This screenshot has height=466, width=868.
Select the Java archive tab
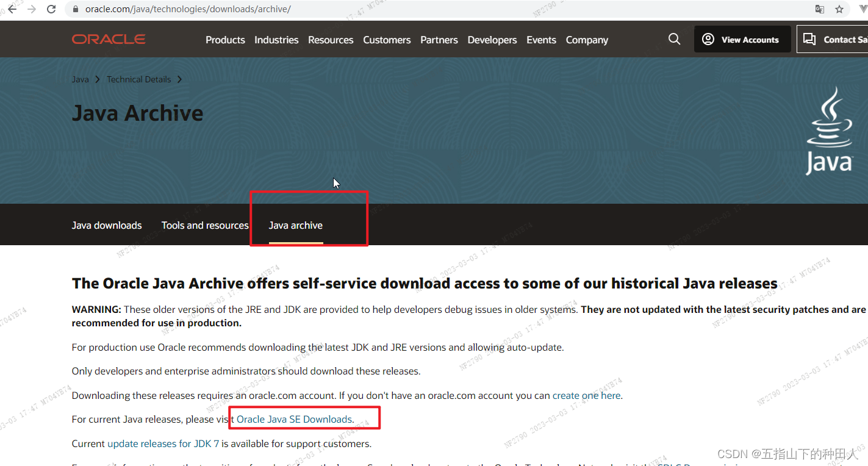click(296, 225)
